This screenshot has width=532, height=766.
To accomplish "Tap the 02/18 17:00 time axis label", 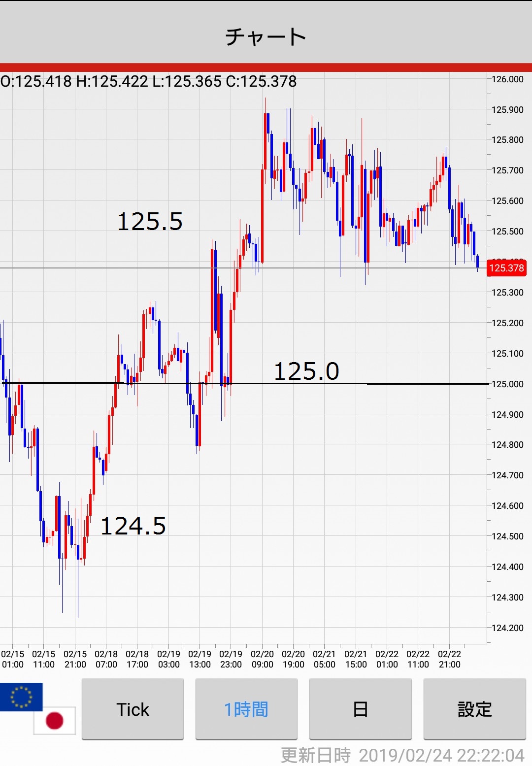I will pyautogui.click(x=137, y=659).
